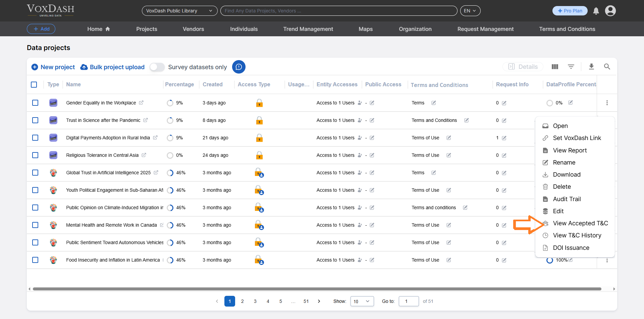Screen dimensions: 644x319
Task: Open the notifications bell in the top bar
Action: pos(596,11)
